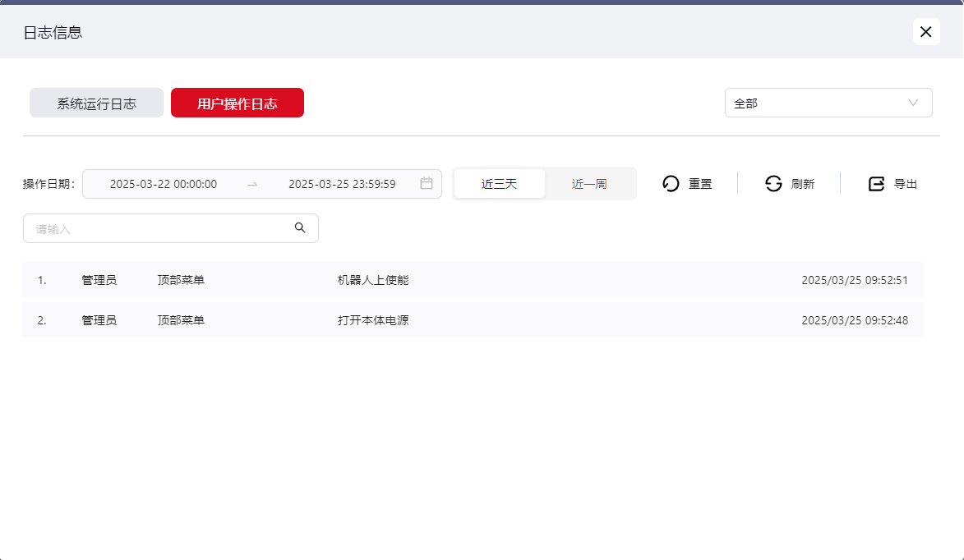Switch the range to 近一周

tap(589, 184)
